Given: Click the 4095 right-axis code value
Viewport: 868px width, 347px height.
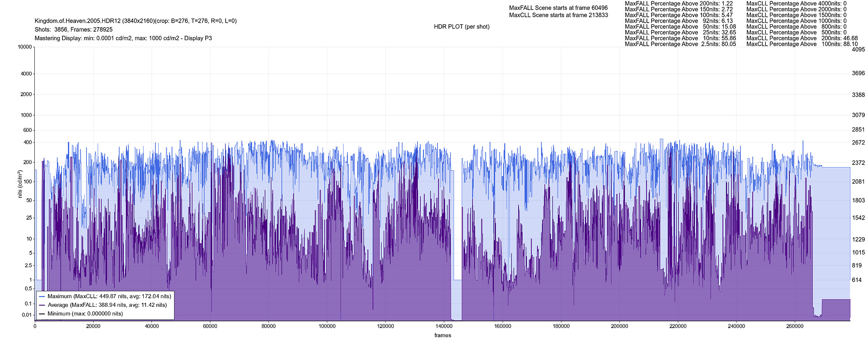Looking at the screenshot, I should (x=858, y=50).
